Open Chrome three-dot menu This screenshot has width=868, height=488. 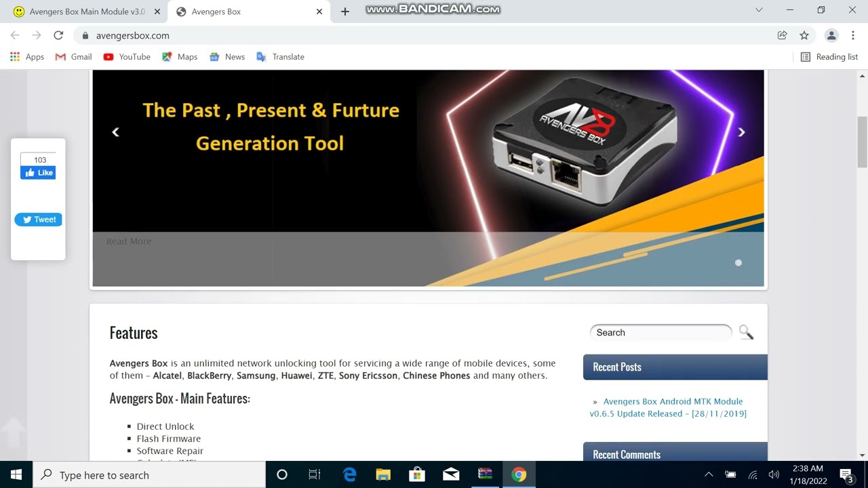coord(853,35)
